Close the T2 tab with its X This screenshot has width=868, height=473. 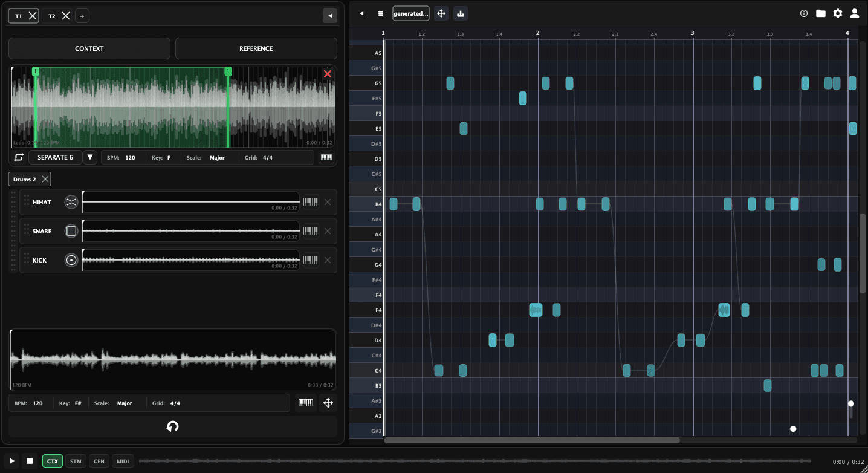(66, 16)
